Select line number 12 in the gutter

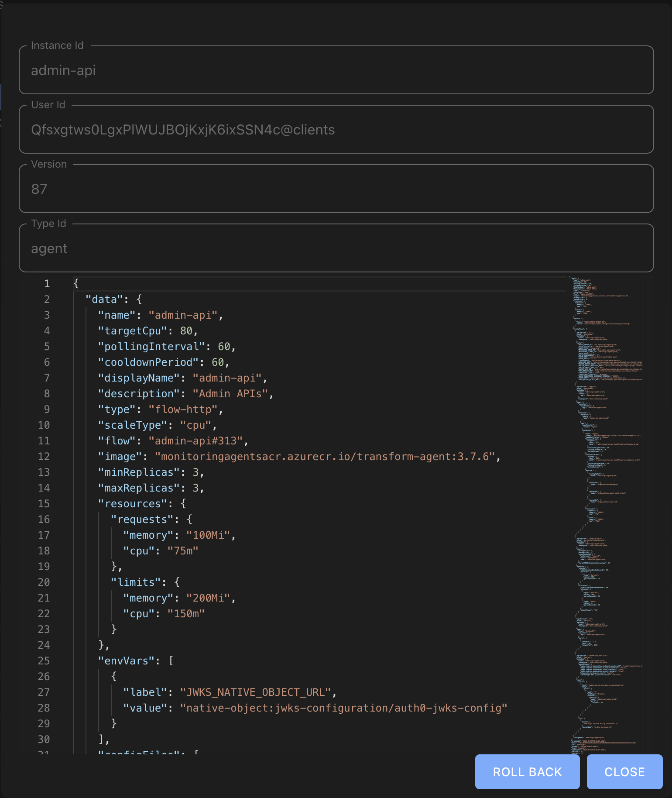tap(44, 457)
